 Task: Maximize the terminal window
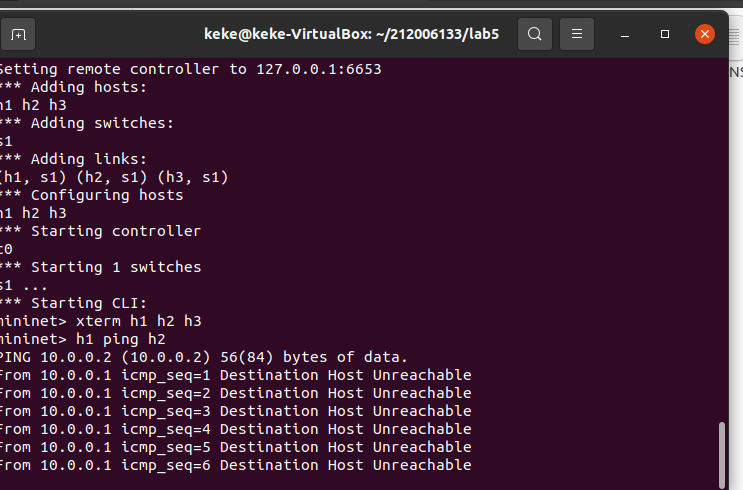click(665, 34)
